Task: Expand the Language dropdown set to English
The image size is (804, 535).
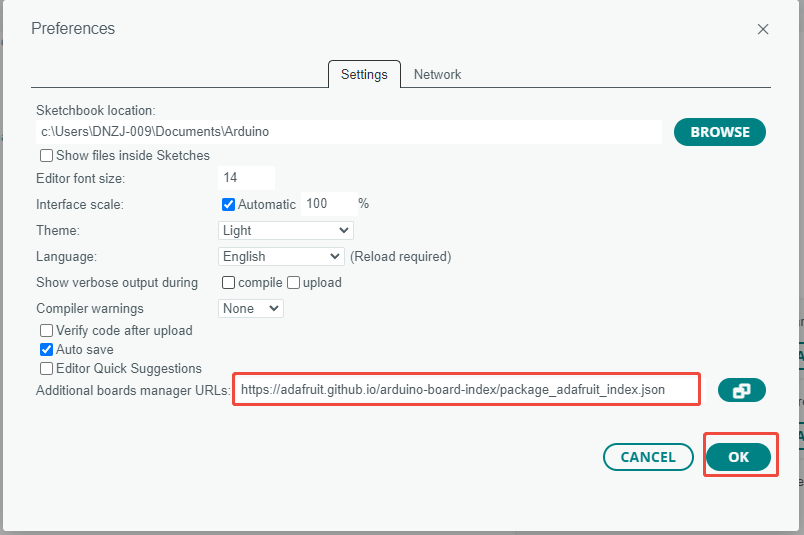Action: pos(281,256)
